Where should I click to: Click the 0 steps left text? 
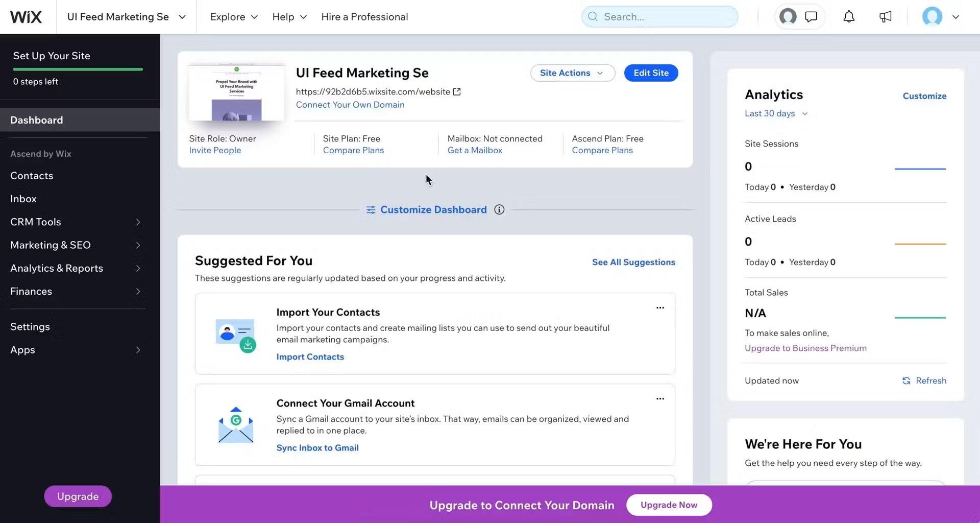(35, 82)
